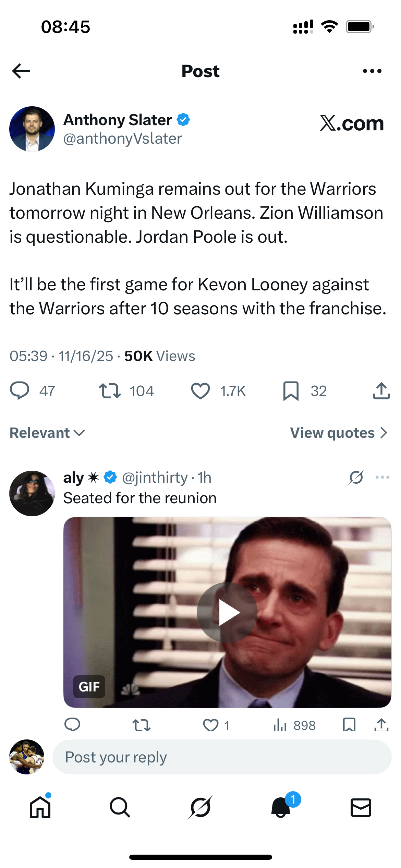Tap the @anthonyVslater handle

[122, 138]
